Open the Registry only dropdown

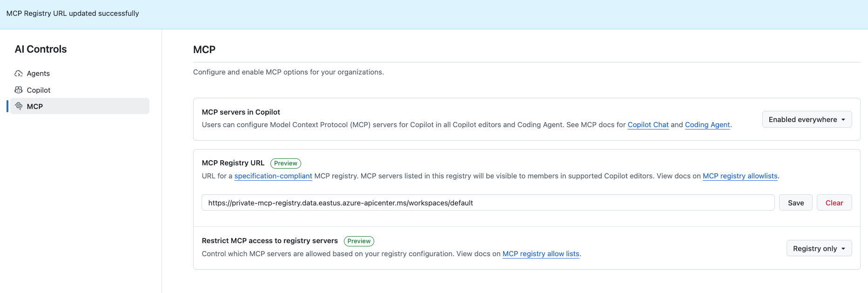click(x=819, y=248)
